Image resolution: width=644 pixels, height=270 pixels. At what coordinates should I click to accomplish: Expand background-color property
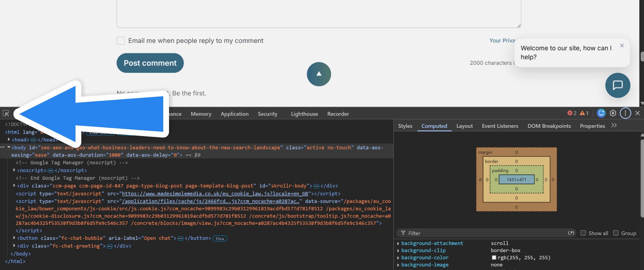[x=398, y=258]
